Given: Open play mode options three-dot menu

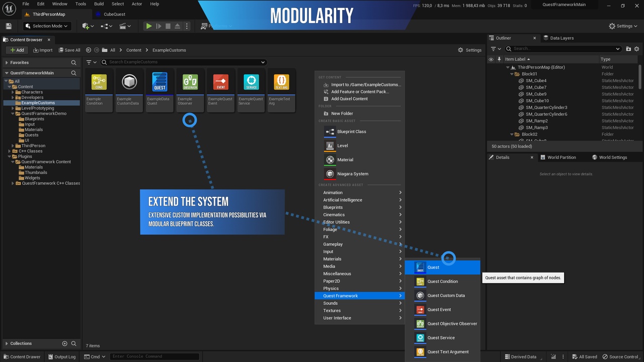Looking at the screenshot, I should pyautogui.click(x=188, y=26).
